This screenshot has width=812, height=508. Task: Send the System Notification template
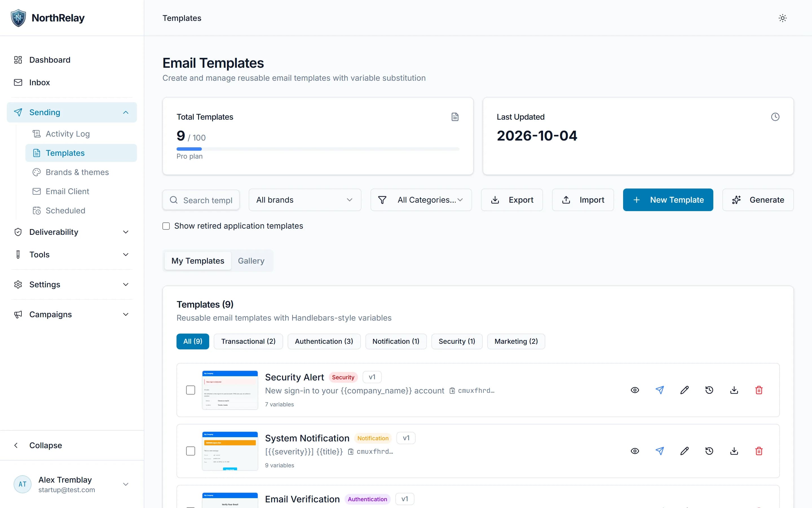660,451
